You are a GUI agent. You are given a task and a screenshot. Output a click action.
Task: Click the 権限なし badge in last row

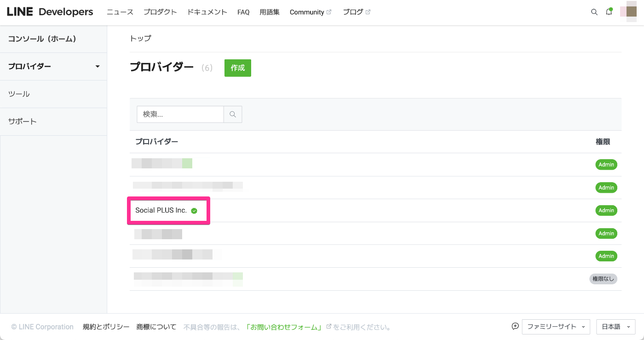pos(603,279)
